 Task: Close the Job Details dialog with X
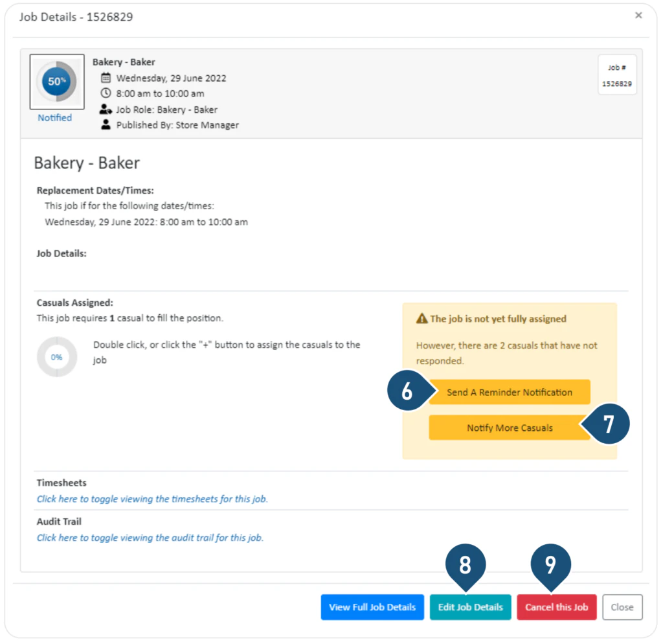[638, 16]
